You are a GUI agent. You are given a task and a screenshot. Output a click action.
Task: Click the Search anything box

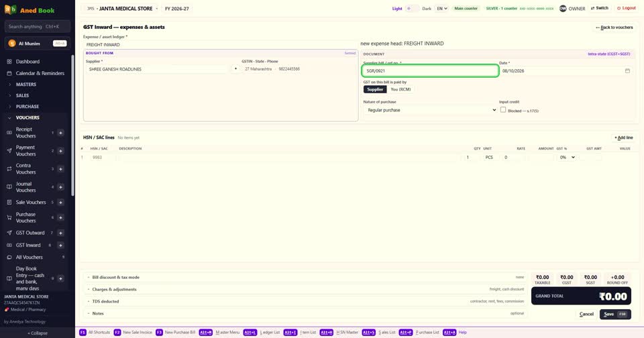(x=38, y=27)
